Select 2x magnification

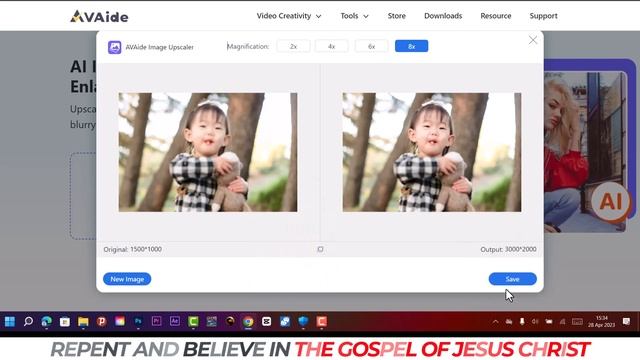coord(293,46)
